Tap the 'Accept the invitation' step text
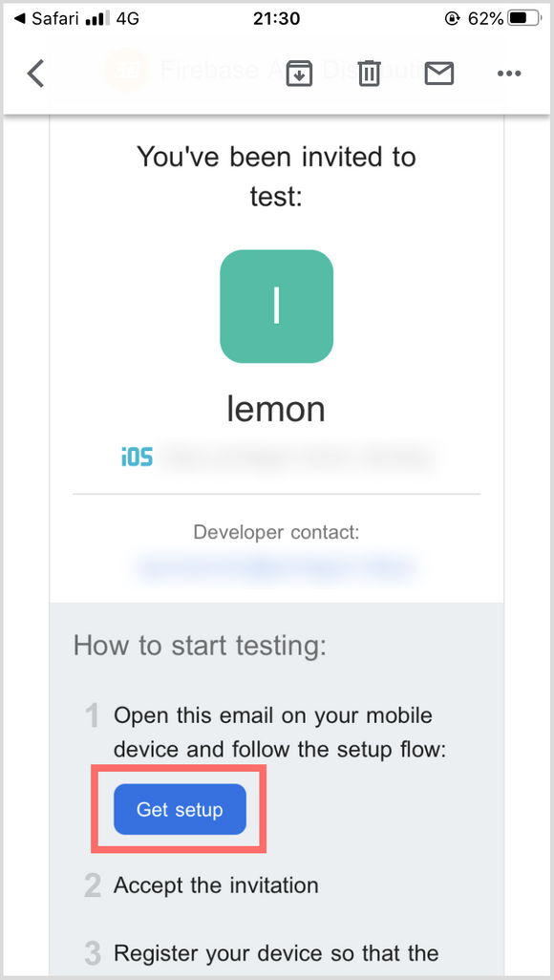554x980 pixels. point(217,885)
